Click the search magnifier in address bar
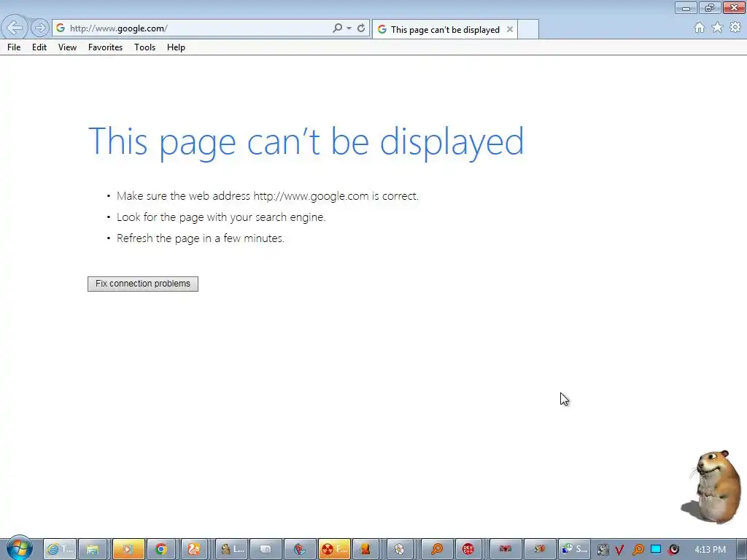747x560 pixels. pyautogui.click(x=337, y=28)
